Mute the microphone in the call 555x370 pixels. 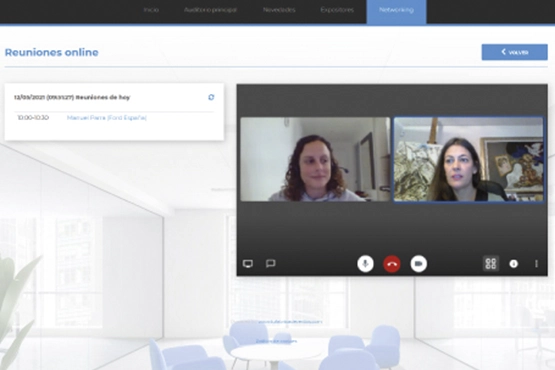tap(365, 264)
